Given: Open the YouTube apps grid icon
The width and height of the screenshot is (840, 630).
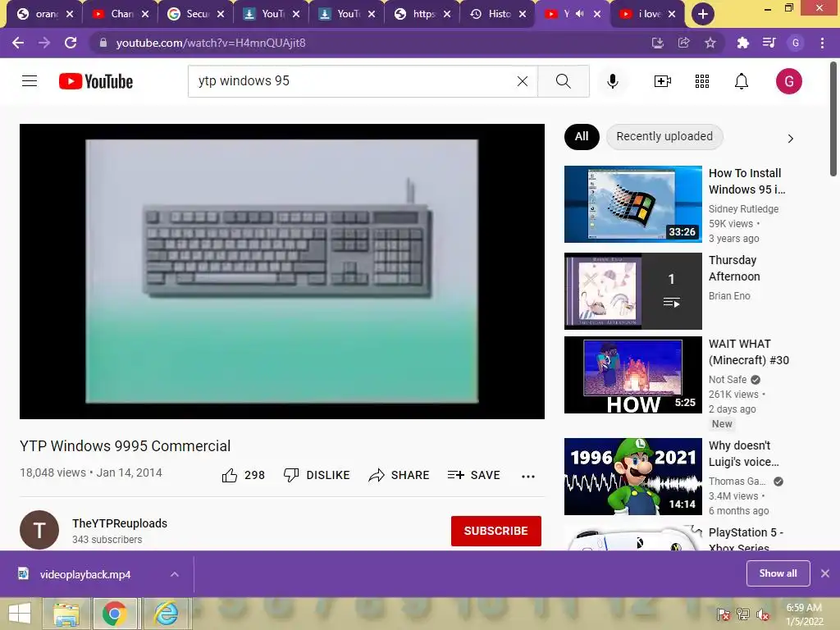Looking at the screenshot, I should coord(702,81).
